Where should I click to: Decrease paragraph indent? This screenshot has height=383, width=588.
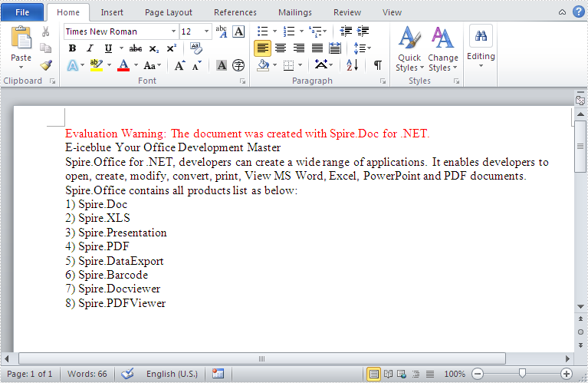(x=346, y=31)
